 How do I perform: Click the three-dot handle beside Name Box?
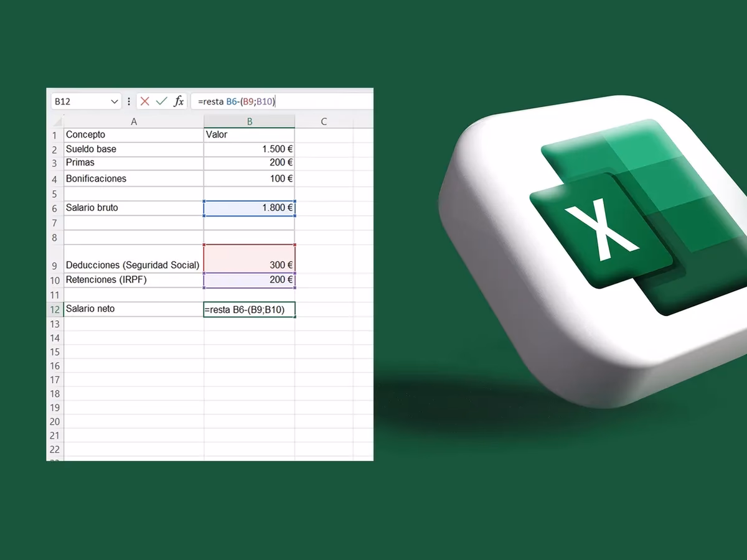tap(129, 101)
